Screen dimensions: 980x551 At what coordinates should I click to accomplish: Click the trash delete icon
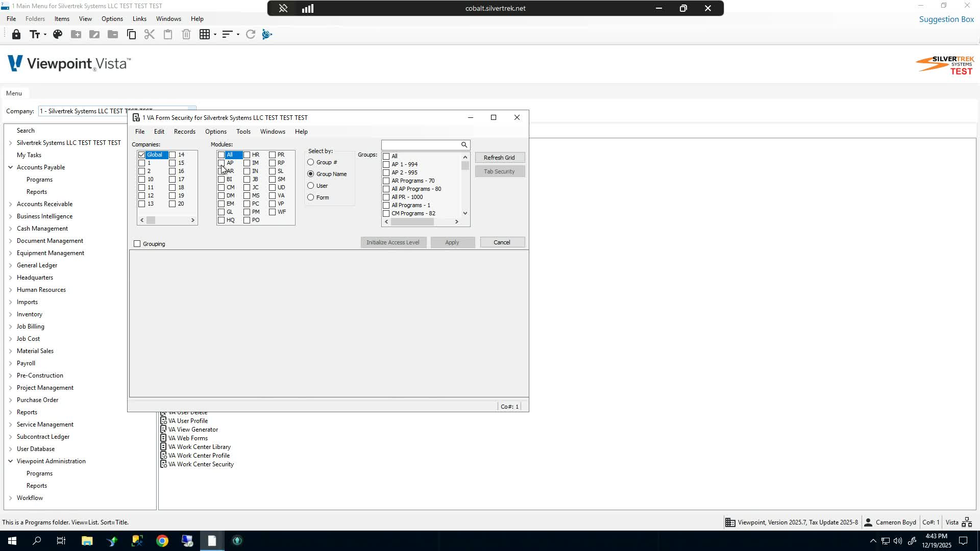[186, 34]
